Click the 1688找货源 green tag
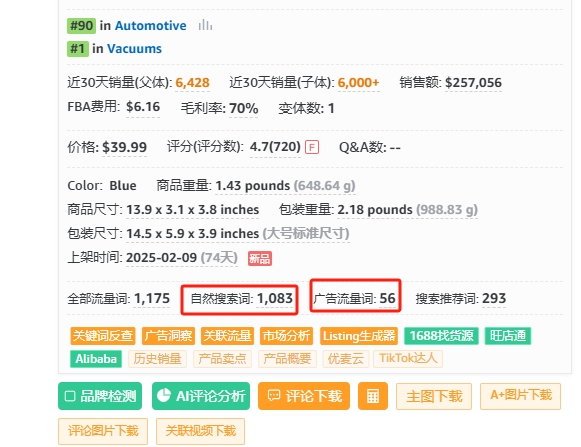 click(x=441, y=336)
